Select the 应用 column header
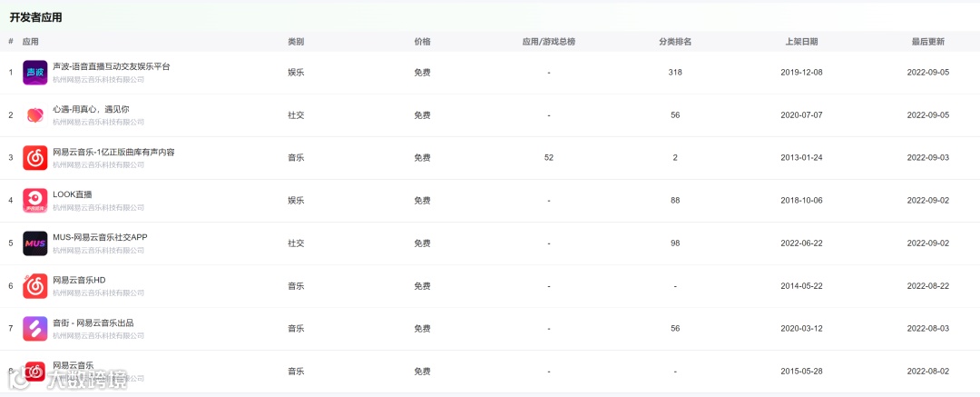 (x=31, y=42)
